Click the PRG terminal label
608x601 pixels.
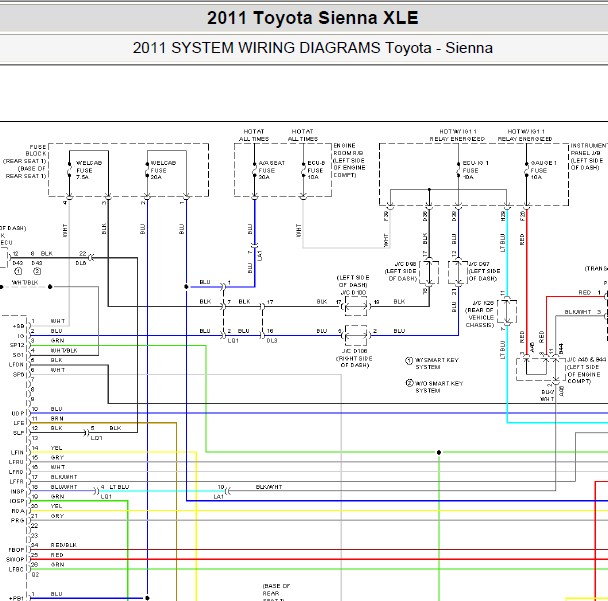[x=17, y=520]
